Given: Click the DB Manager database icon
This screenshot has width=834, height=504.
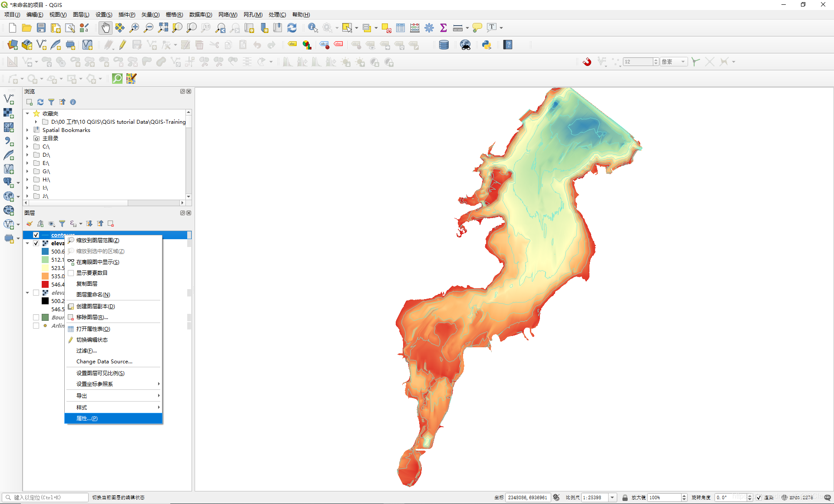Looking at the screenshot, I should [443, 45].
